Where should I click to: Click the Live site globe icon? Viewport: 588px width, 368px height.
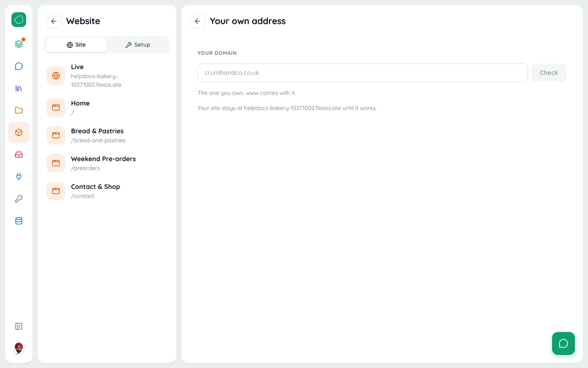click(x=56, y=76)
